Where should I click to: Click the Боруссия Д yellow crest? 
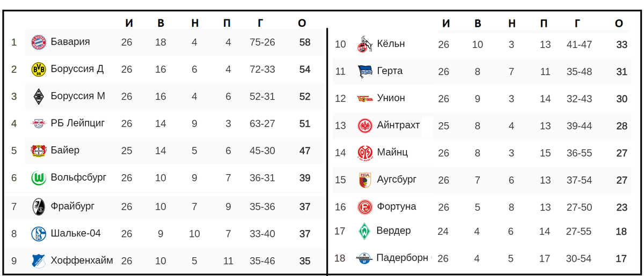click(39, 69)
